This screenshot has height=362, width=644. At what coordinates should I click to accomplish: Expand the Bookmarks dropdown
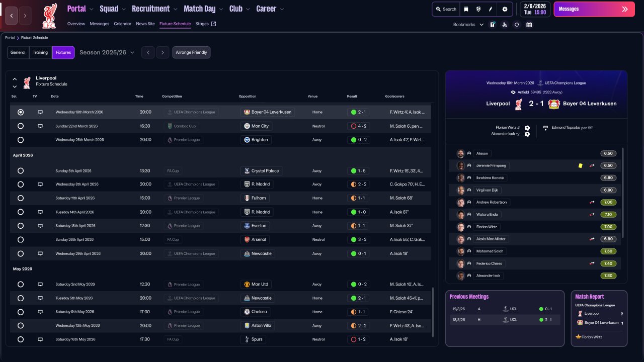click(481, 24)
